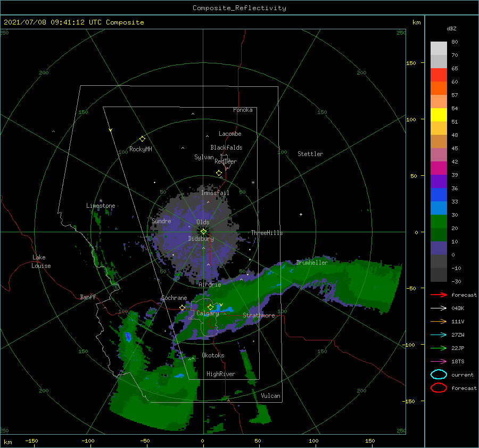Click the Drumheller label

pyautogui.click(x=312, y=263)
